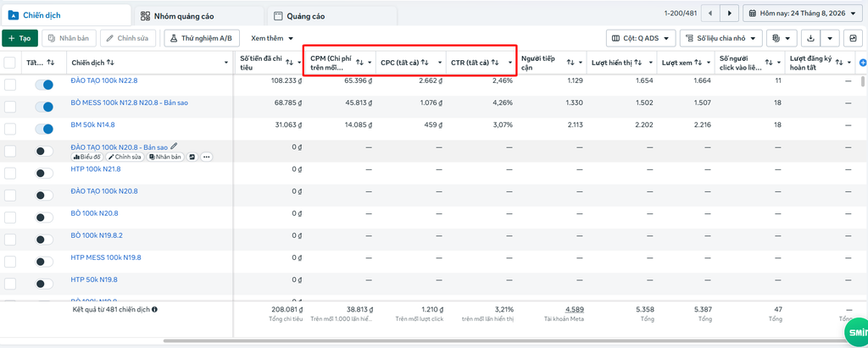Switch to Quảng cáo tab

(x=331, y=15)
